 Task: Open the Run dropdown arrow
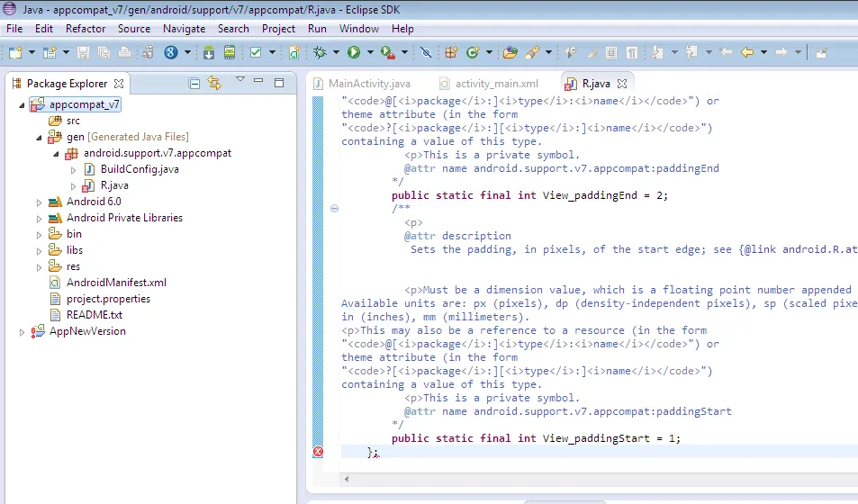click(x=370, y=52)
